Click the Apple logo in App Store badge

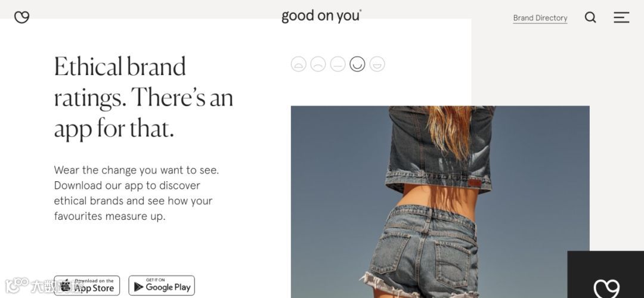point(66,285)
